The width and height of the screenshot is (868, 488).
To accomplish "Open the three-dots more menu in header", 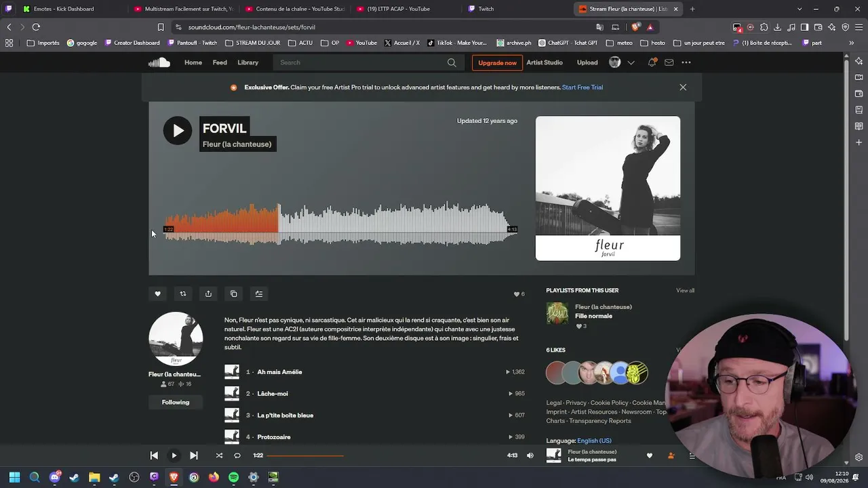I will [x=686, y=62].
